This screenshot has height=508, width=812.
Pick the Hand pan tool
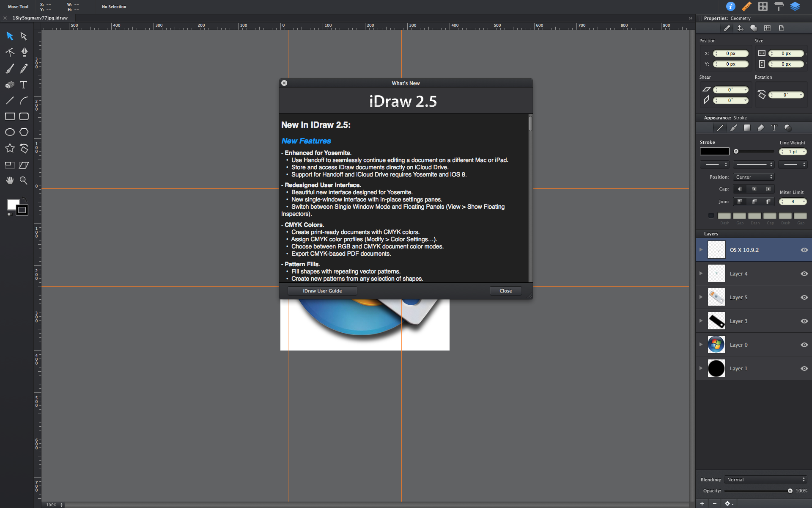[x=10, y=180]
